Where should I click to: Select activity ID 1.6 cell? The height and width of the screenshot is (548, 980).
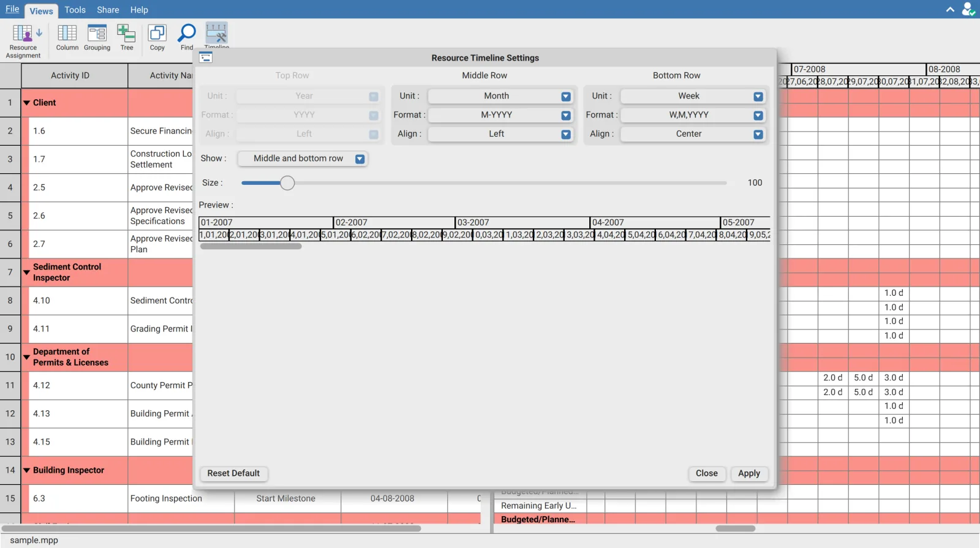click(78, 131)
